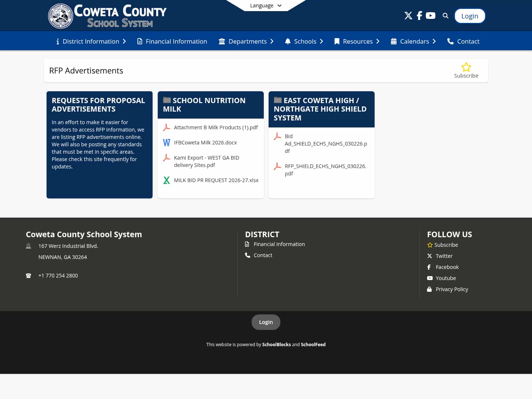Image resolution: width=532 pixels, height=399 pixels.
Task: Click the Privacy Policy lock icon in footer
Action: pos(429,289)
